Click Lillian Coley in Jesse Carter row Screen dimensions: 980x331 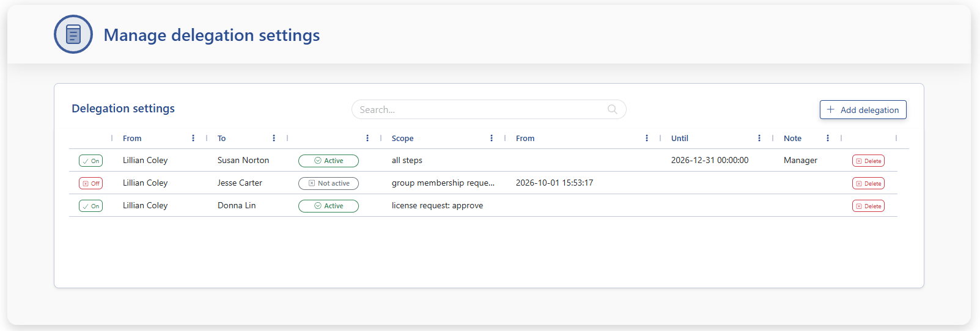(145, 183)
